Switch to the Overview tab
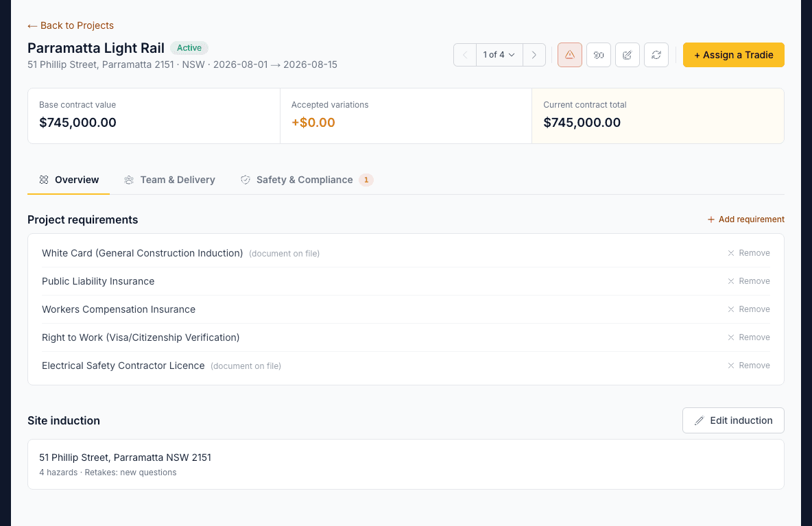812x526 pixels. click(69, 180)
